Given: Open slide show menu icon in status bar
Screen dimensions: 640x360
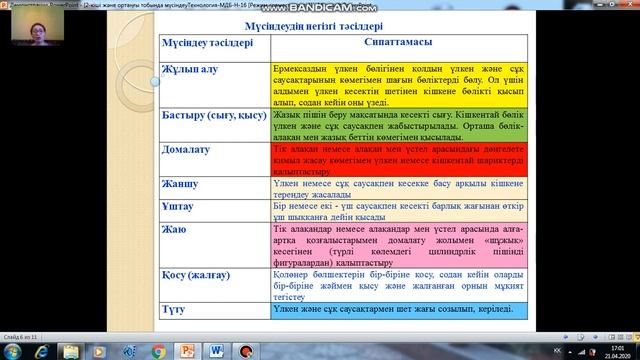Looking at the screenshot, I should pyautogui.click(x=581, y=337).
